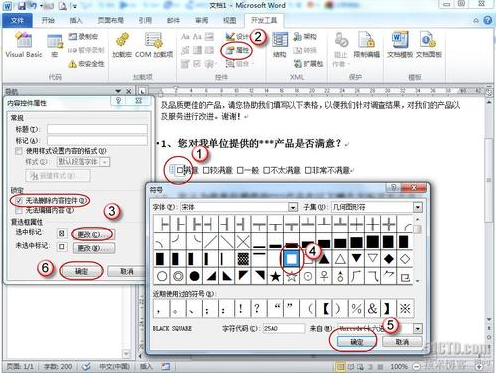Image resolution: width=496 pixels, height=373 pixels.
Task: Pick the black diamond symbol in grid
Action: 389,259
